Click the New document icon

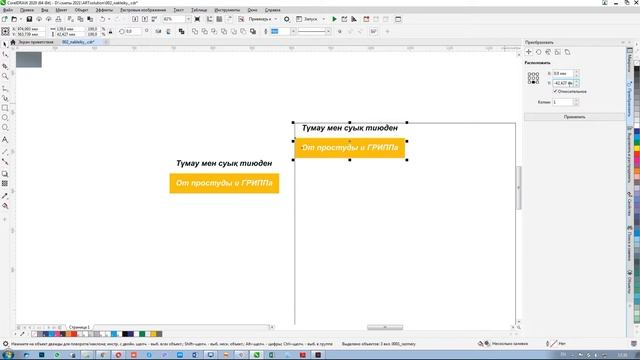pos(4,19)
